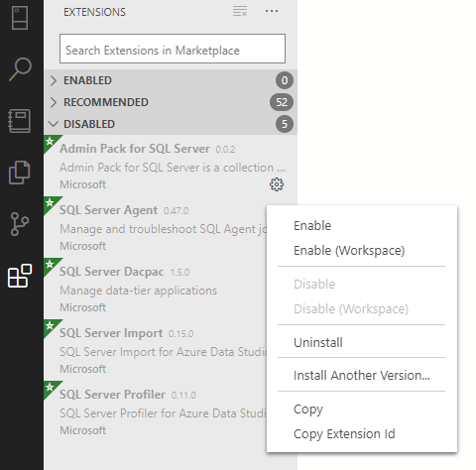Image resolution: width=476 pixels, height=470 pixels.
Task: Select the SQL Server Import extension
Action: click(156, 350)
